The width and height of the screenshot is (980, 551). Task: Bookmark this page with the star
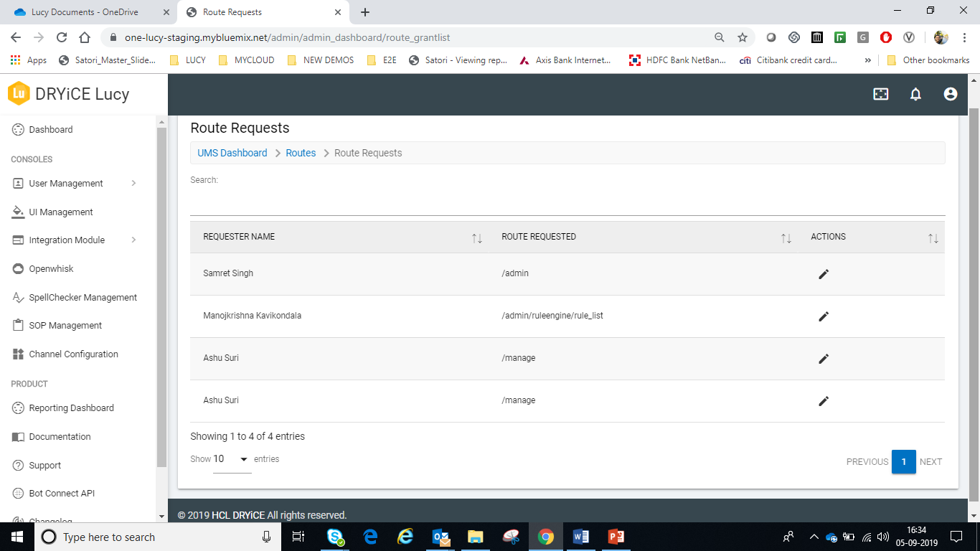click(743, 37)
